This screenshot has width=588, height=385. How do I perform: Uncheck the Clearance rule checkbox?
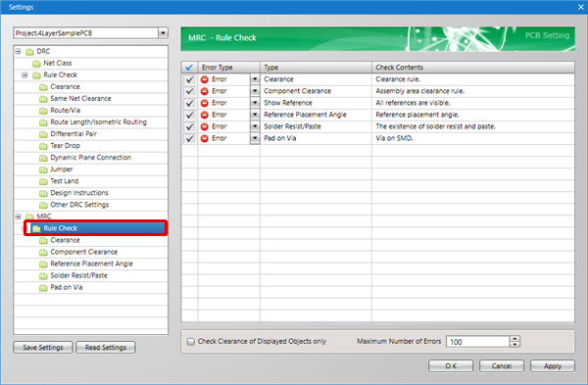pyautogui.click(x=190, y=79)
